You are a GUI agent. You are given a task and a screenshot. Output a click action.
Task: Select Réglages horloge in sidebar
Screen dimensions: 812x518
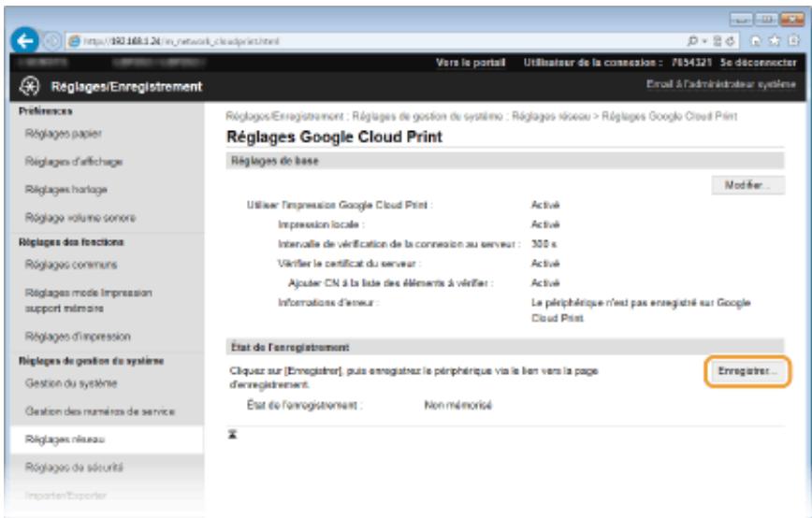(x=66, y=190)
